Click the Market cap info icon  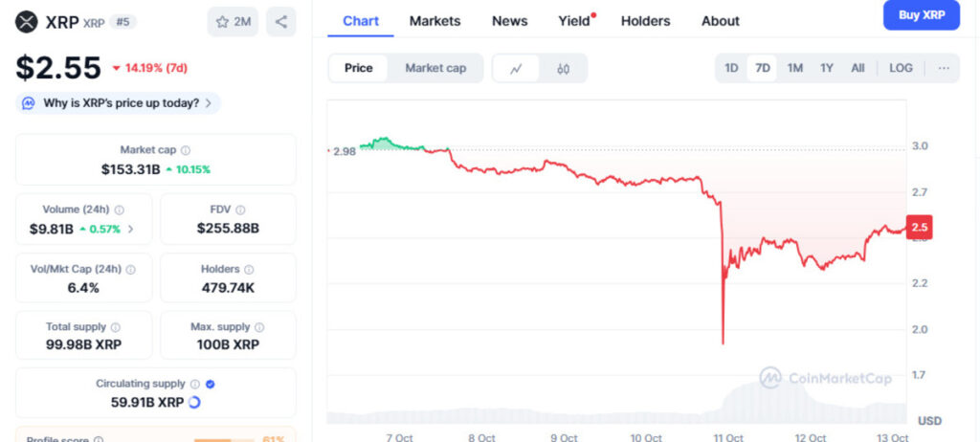click(186, 150)
